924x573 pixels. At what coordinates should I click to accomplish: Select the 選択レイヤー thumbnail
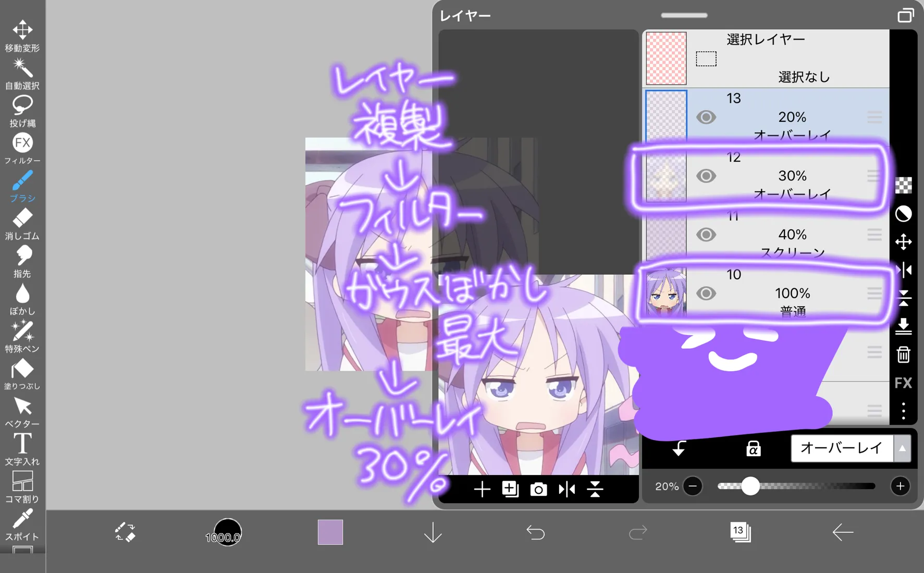(666, 58)
